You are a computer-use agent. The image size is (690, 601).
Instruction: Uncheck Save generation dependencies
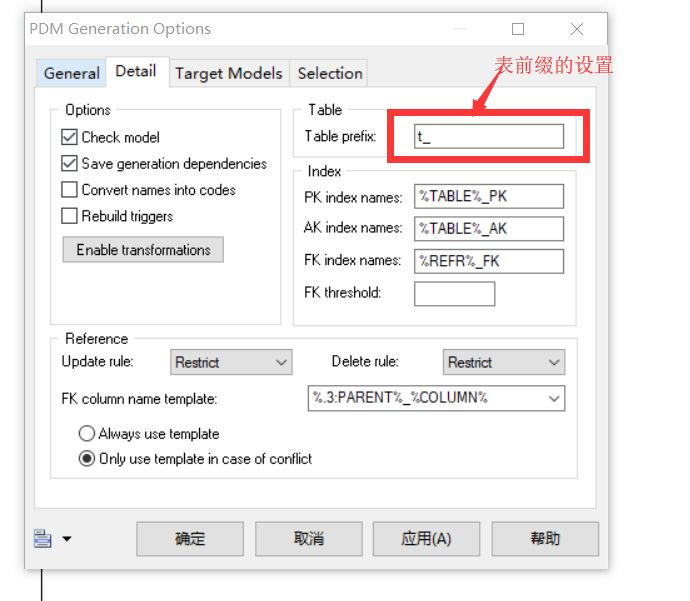tap(70, 164)
